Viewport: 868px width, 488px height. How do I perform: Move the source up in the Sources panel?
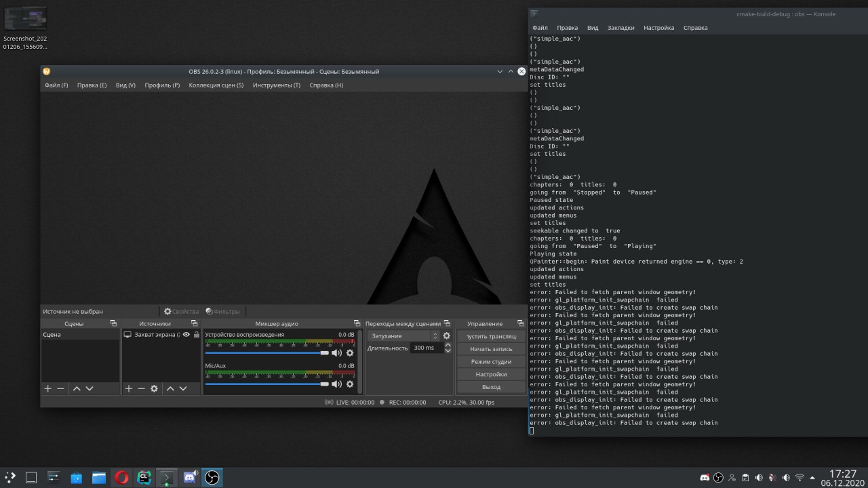click(170, 388)
